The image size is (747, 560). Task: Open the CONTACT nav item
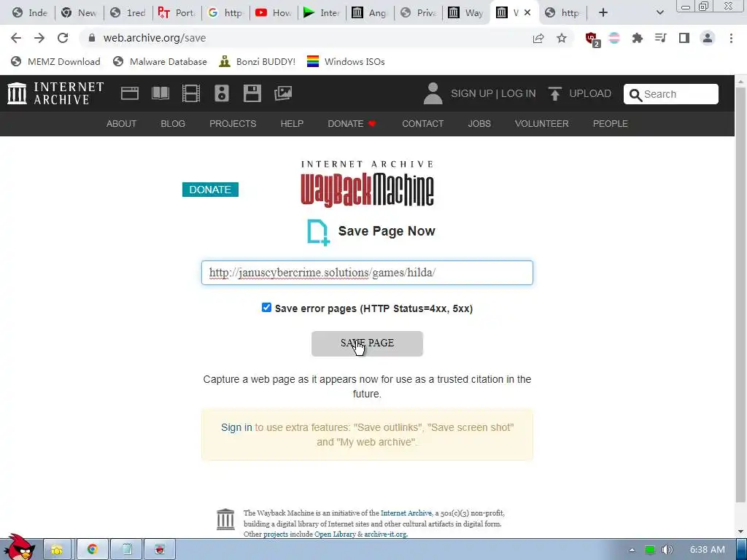(x=423, y=124)
